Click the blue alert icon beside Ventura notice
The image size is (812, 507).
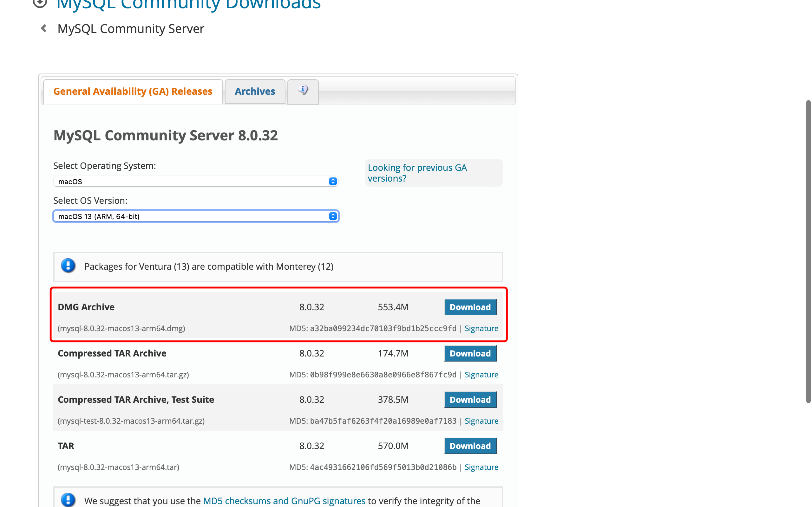click(68, 266)
